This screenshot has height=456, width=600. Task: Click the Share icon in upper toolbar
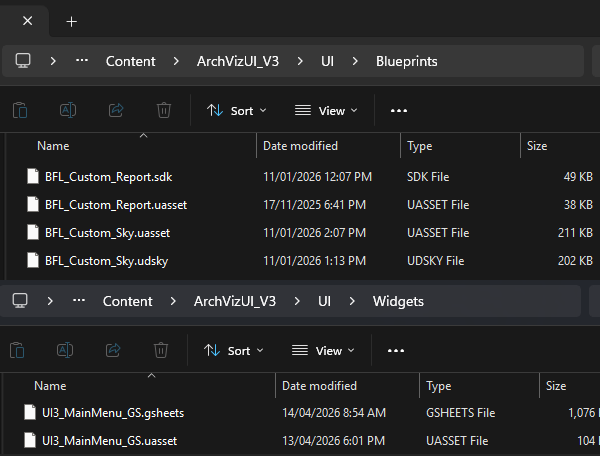coord(115,110)
